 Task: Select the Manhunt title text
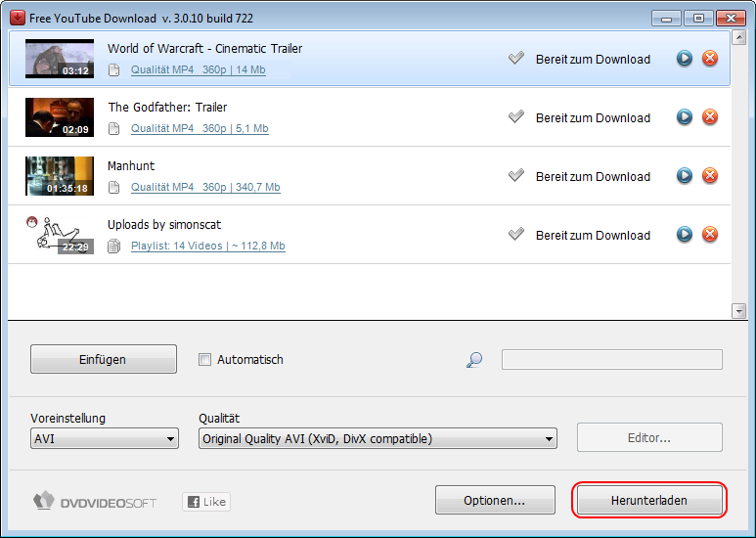point(131,166)
